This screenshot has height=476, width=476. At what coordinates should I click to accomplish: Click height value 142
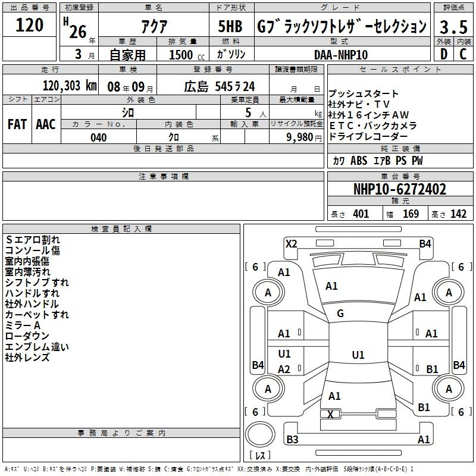pos(458,214)
